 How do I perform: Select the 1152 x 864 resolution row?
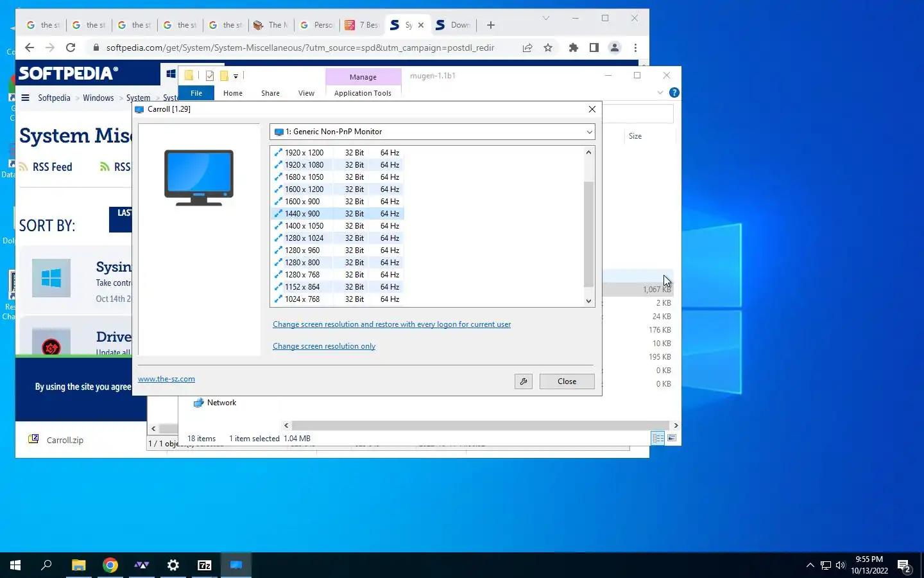pos(337,287)
